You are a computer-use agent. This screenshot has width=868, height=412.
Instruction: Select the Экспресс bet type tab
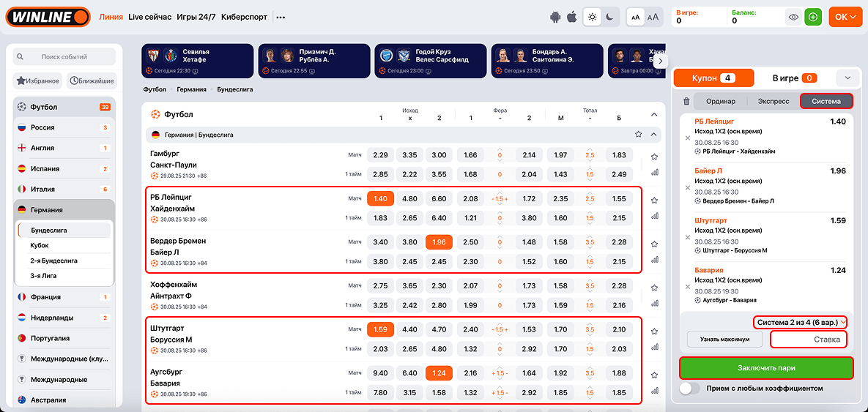point(773,102)
